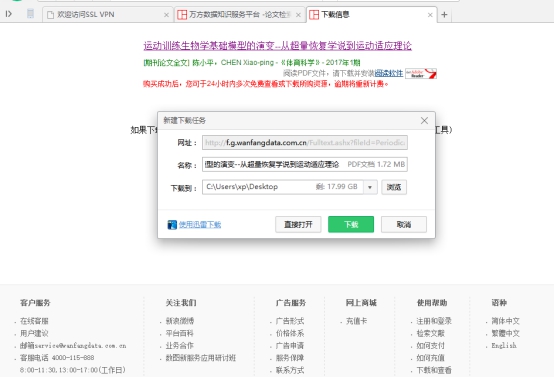Open the 使用迅雷下载 link

coord(200,225)
